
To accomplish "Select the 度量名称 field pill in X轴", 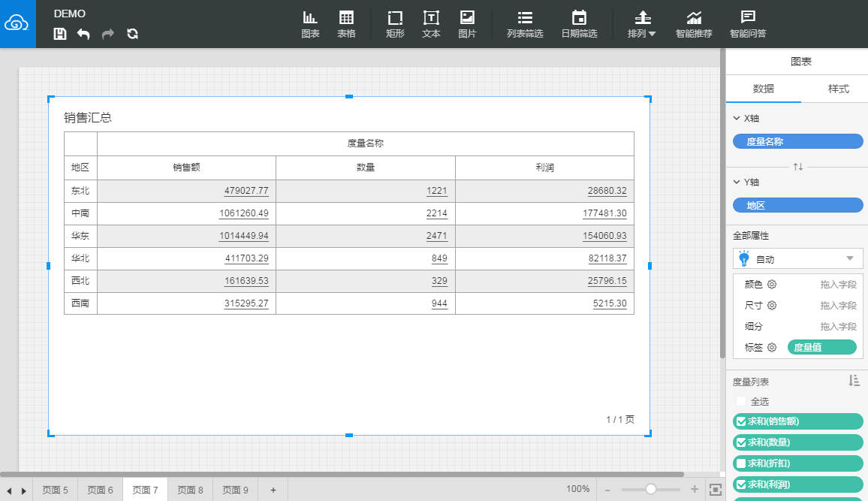I will pos(797,141).
